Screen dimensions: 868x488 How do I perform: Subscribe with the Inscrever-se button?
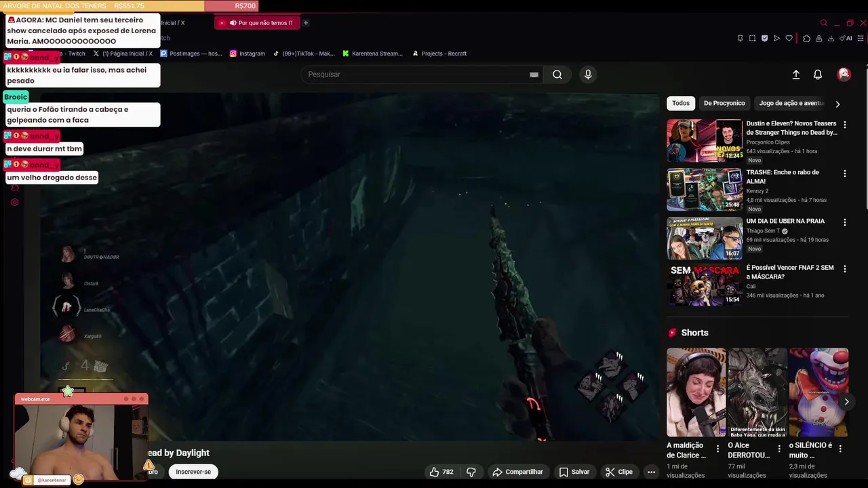click(x=193, y=472)
